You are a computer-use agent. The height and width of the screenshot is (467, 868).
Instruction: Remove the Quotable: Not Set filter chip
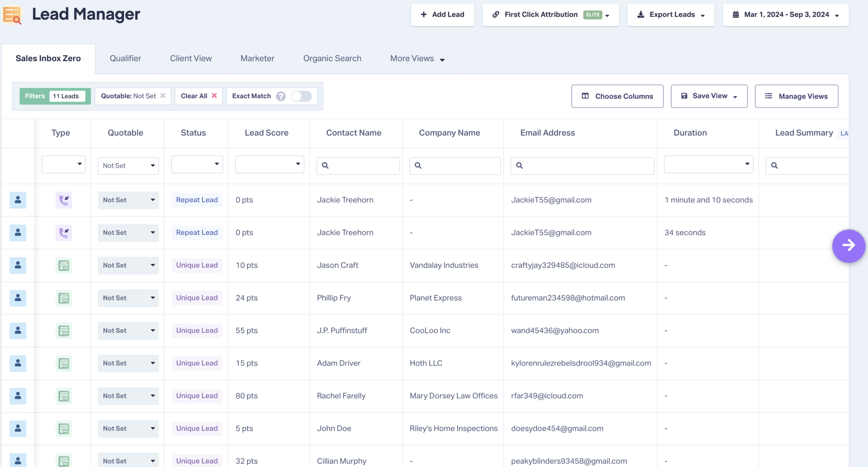(x=163, y=96)
